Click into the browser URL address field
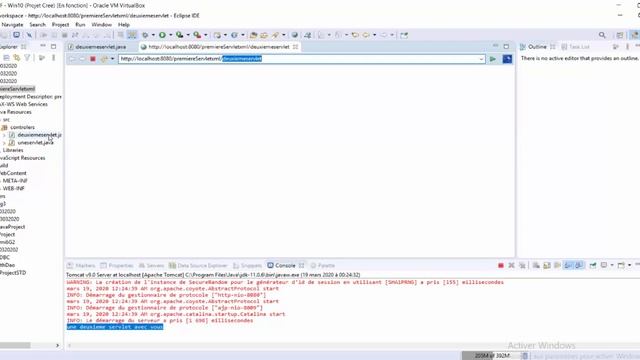The width and height of the screenshot is (640, 360). [302, 59]
